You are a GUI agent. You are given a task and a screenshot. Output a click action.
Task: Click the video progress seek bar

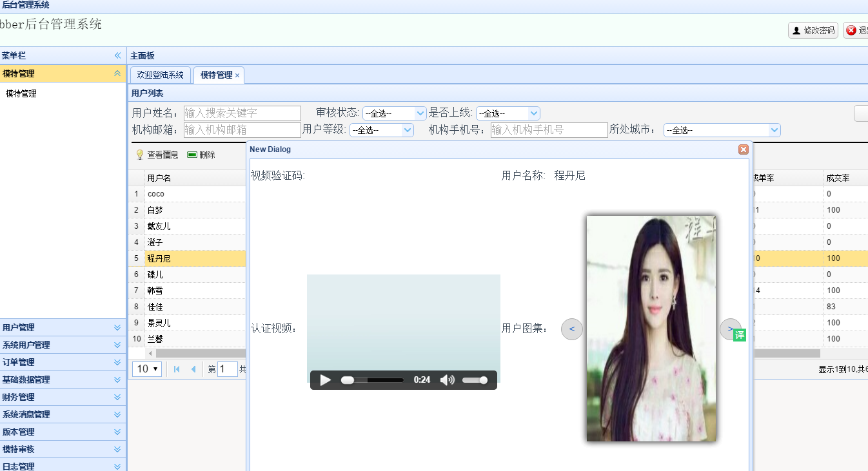pyautogui.click(x=372, y=380)
